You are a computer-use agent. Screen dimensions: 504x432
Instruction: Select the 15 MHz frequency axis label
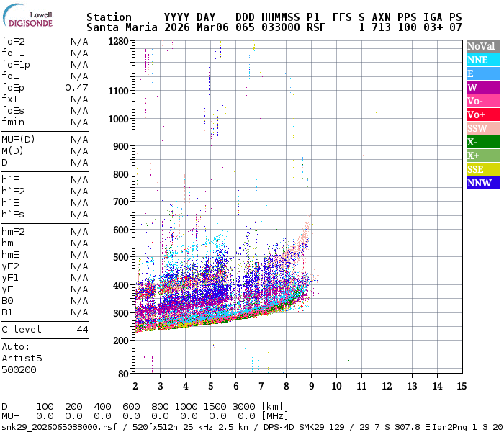462,387
